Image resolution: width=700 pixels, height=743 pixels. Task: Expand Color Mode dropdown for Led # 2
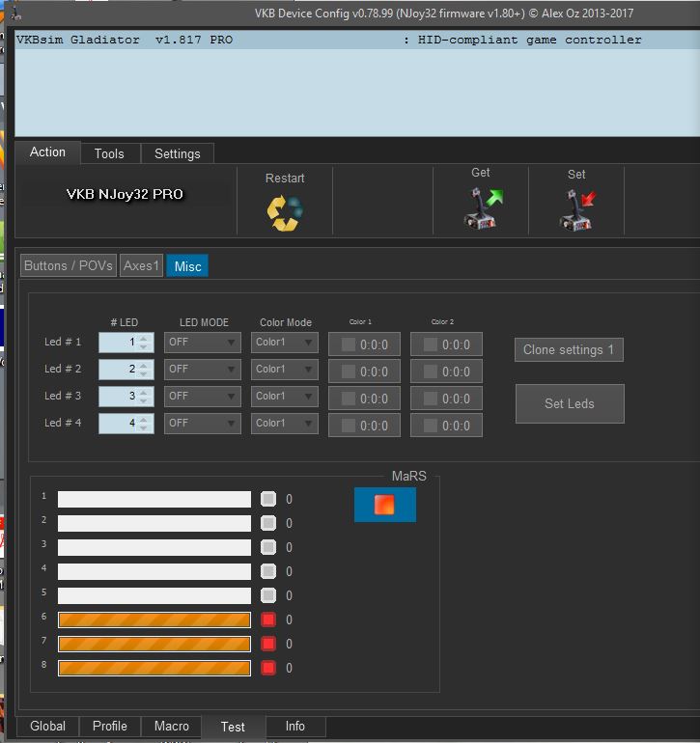click(285, 370)
